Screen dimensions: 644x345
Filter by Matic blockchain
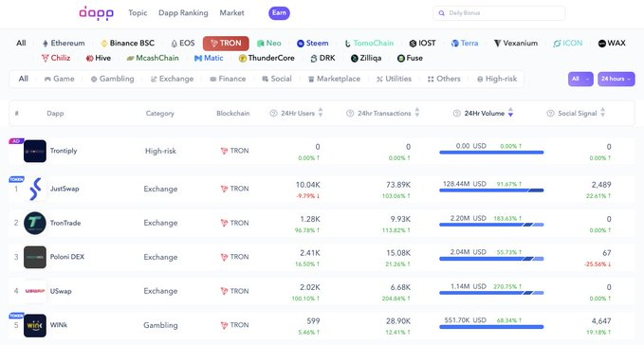tap(209, 58)
